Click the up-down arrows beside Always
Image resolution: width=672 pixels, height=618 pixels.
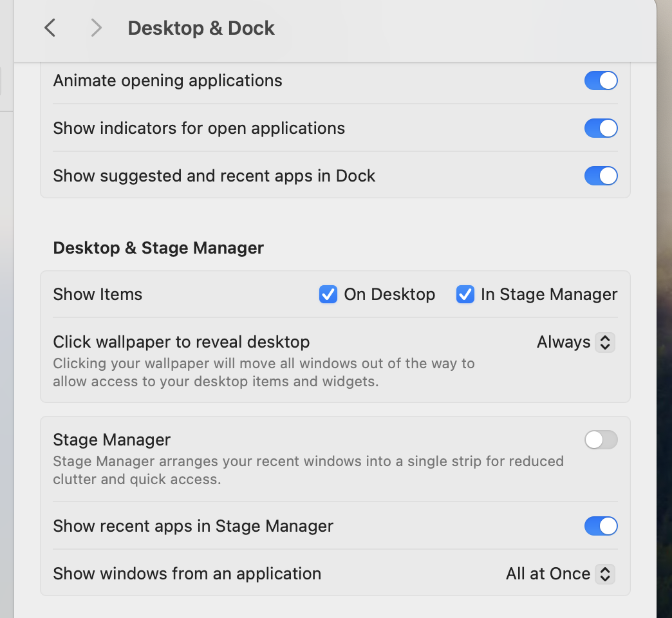click(604, 342)
